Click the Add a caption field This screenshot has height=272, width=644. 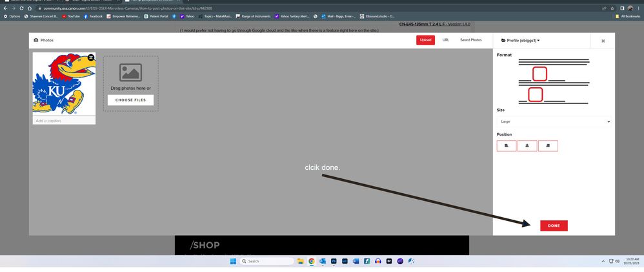[64, 121]
